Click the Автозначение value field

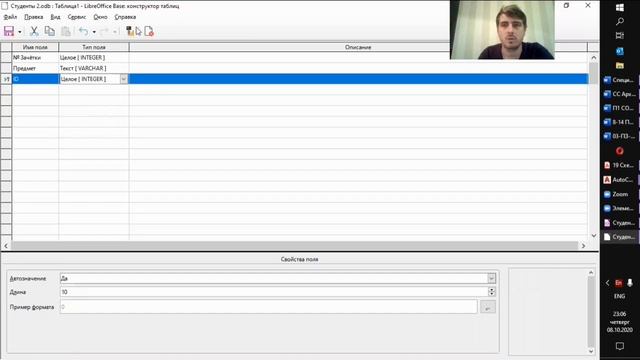273,278
